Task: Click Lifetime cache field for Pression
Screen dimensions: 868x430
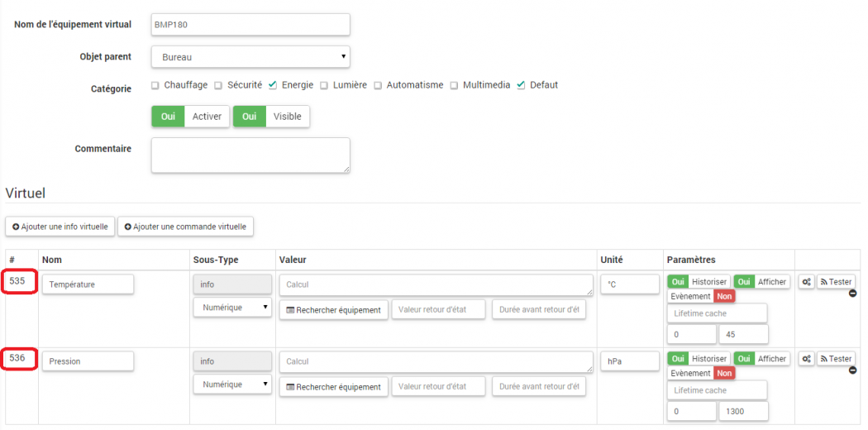Action: (x=717, y=390)
